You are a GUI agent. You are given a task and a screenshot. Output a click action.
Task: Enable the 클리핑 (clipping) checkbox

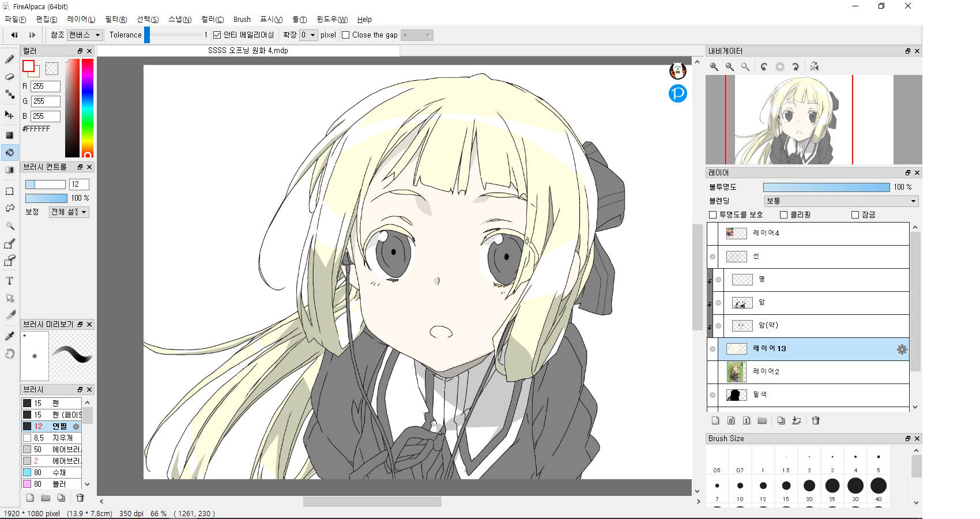click(783, 215)
